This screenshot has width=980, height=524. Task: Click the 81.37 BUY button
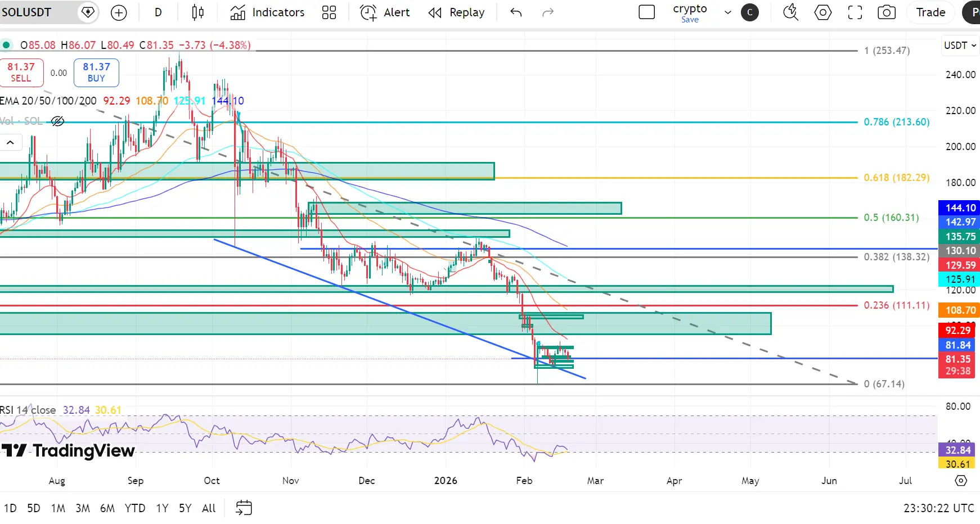tap(96, 73)
